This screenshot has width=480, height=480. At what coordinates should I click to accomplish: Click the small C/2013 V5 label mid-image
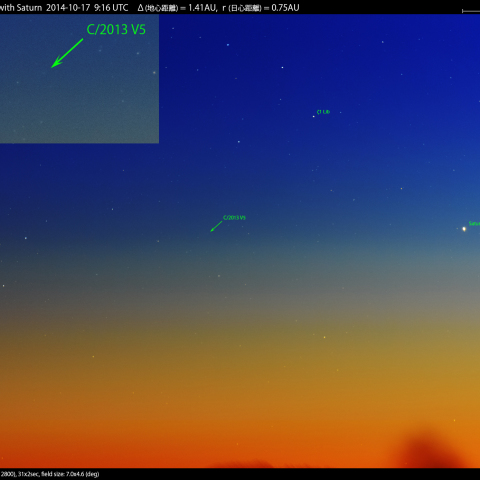point(234,218)
